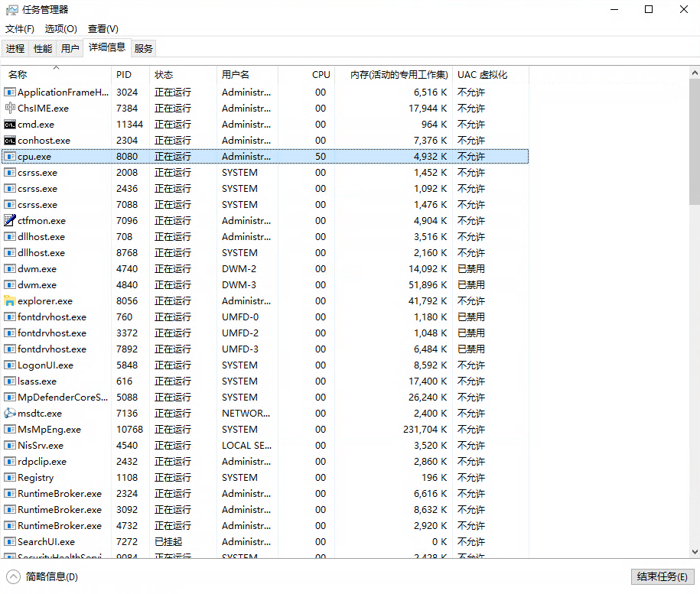The width and height of the screenshot is (700, 594).
Task: Click the explorer.exe folder icon
Action: (10, 301)
